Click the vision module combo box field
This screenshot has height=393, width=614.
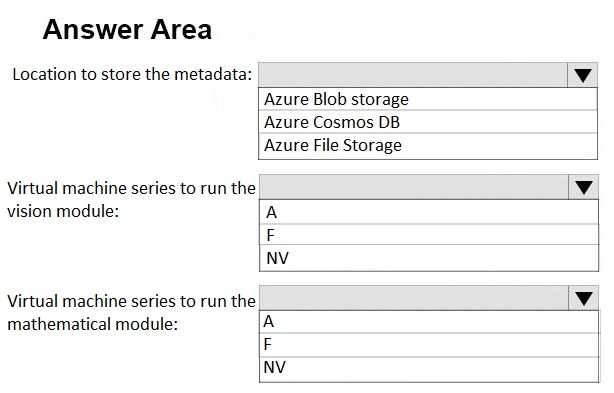coord(414,187)
